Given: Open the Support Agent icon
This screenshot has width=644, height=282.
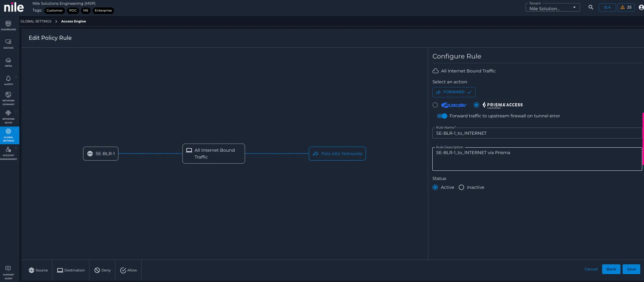Looking at the screenshot, I should [8, 268].
